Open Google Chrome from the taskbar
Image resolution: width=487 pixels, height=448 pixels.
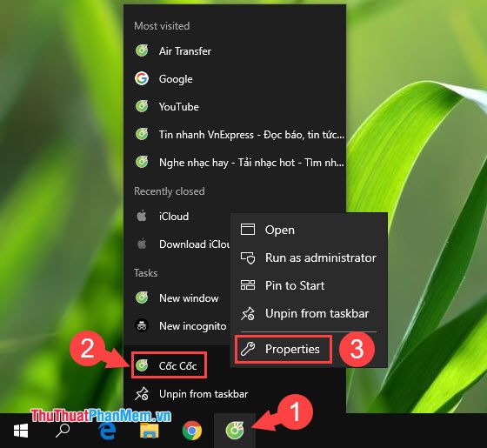tap(192, 431)
